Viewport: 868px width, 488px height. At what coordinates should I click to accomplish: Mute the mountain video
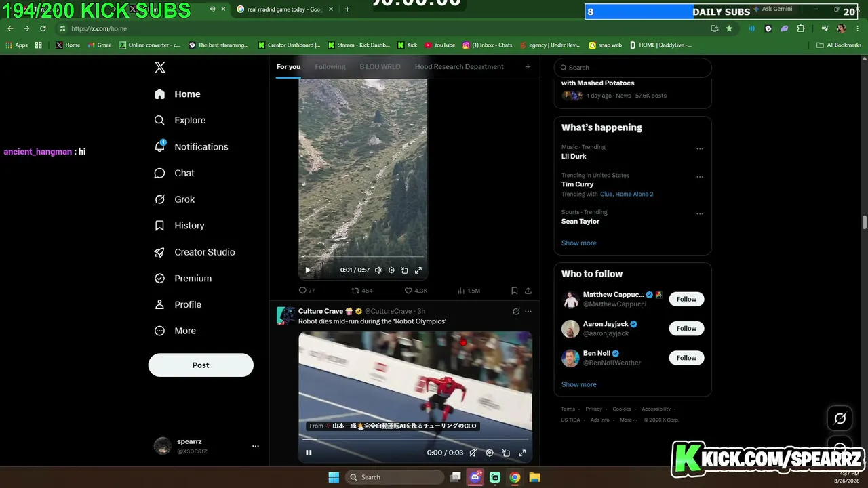tap(378, 270)
